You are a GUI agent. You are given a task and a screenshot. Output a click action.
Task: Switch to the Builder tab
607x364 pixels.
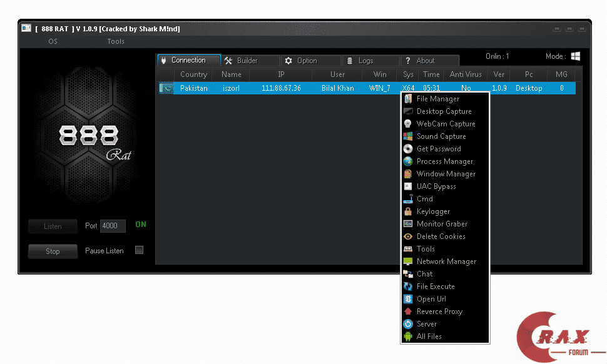[x=250, y=60]
